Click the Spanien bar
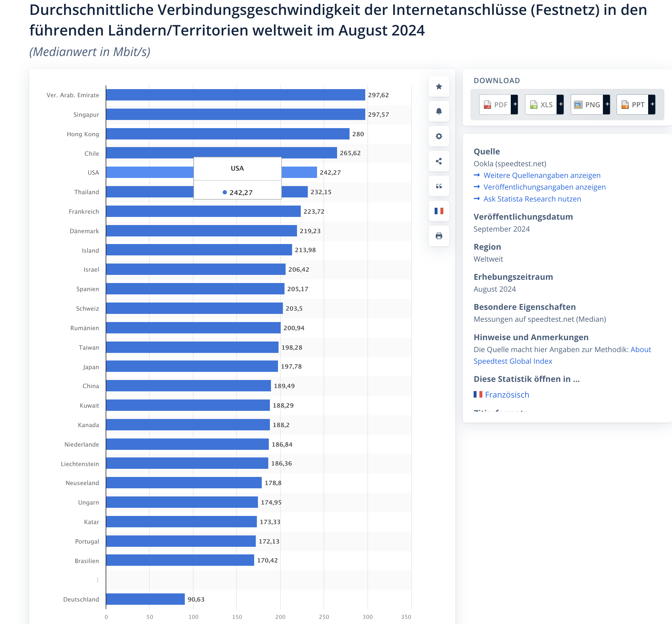 pos(195,289)
